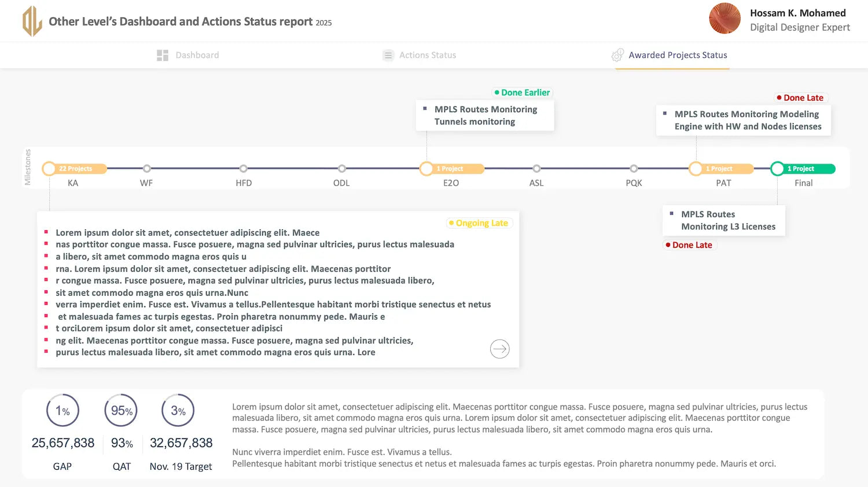Viewport: 868px width, 487px height.
Task: Click the 3% Nov. 19 Target gauge
Action: (x=178, y=411)
